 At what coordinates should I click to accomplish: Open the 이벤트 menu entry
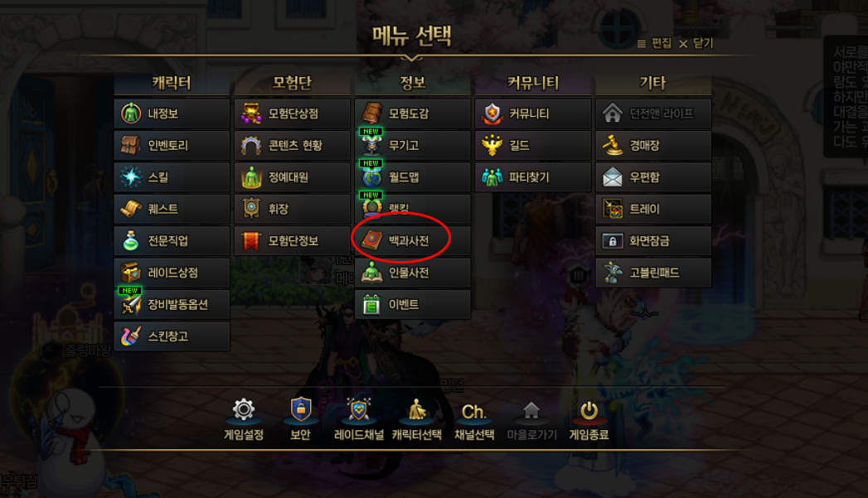coord(413,304)
